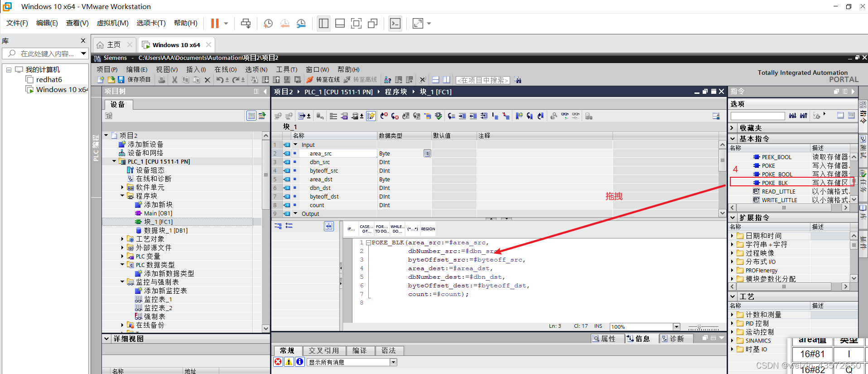The width and height of the screenshot is (868, 374).
Task: Toggle the project tree details view icon
Action: click(x=251, y=116)
